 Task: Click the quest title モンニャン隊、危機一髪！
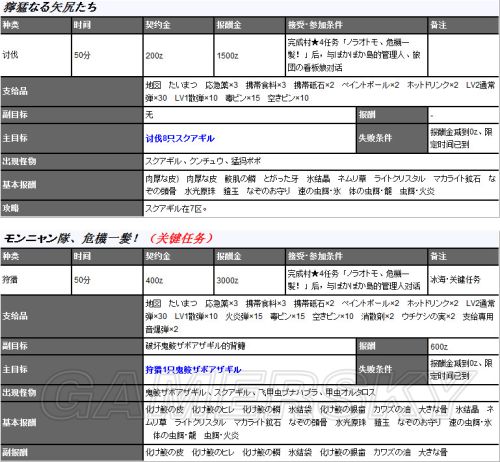71,238
